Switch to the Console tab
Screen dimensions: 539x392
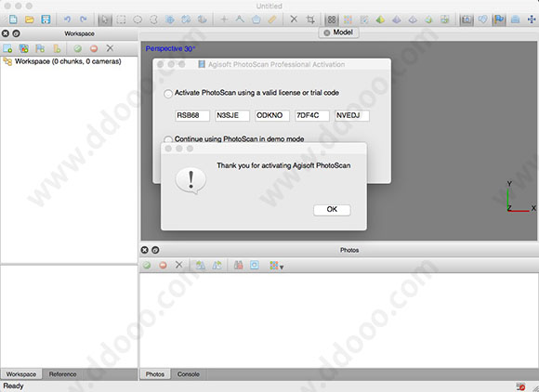189,374
